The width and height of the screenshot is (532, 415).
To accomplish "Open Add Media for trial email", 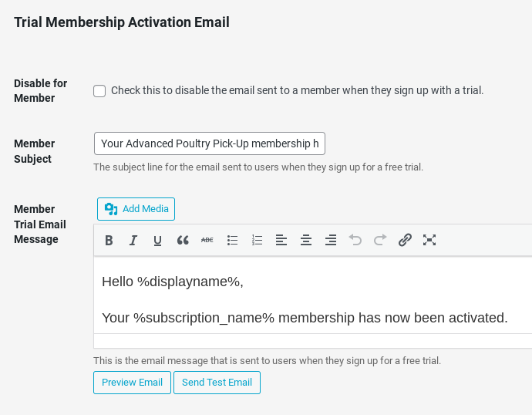I will [136, 209].
